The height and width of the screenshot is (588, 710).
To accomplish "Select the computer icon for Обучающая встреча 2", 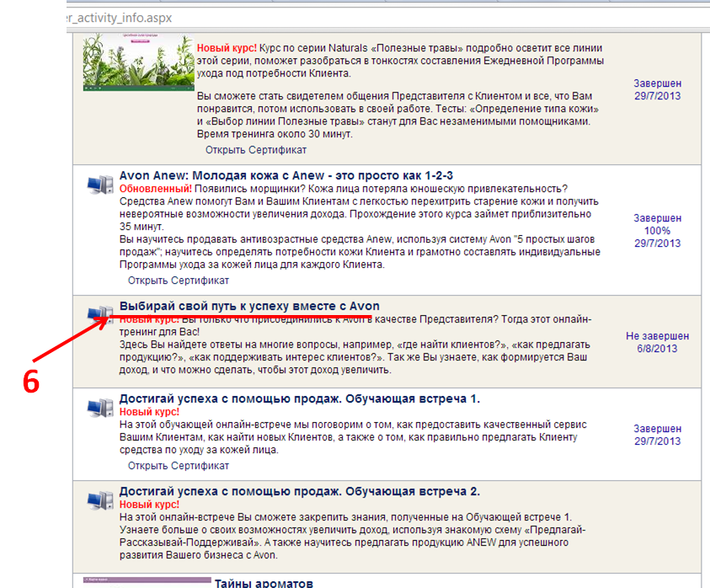I will point(100,500).
